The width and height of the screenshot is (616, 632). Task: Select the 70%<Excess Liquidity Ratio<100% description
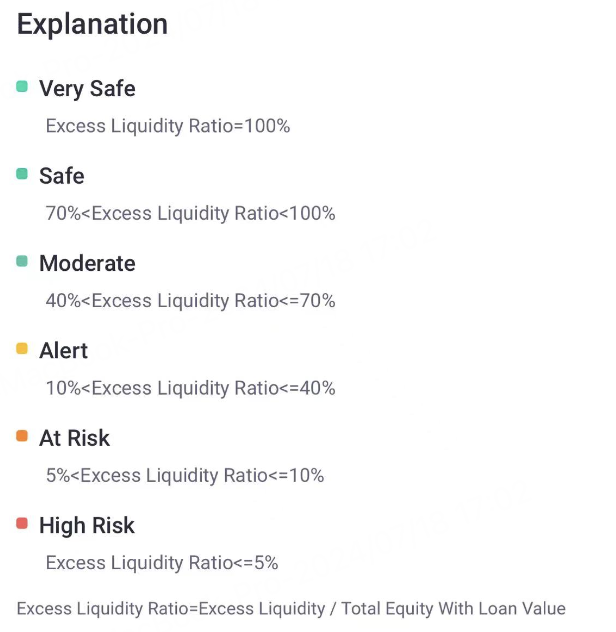tap(191, 213)
